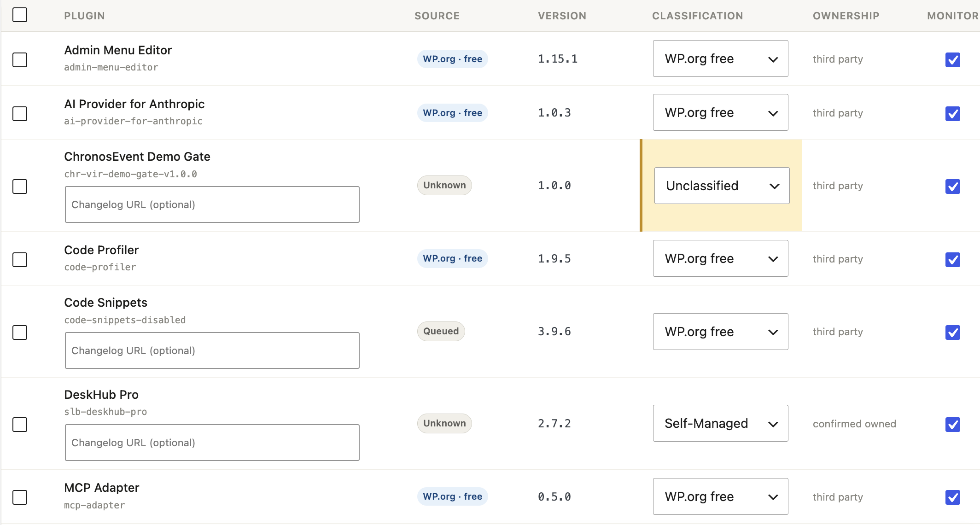The image size is (980, 525).
Task: Click the confirmed owned ownership text
Action: [x=854, y=424]
